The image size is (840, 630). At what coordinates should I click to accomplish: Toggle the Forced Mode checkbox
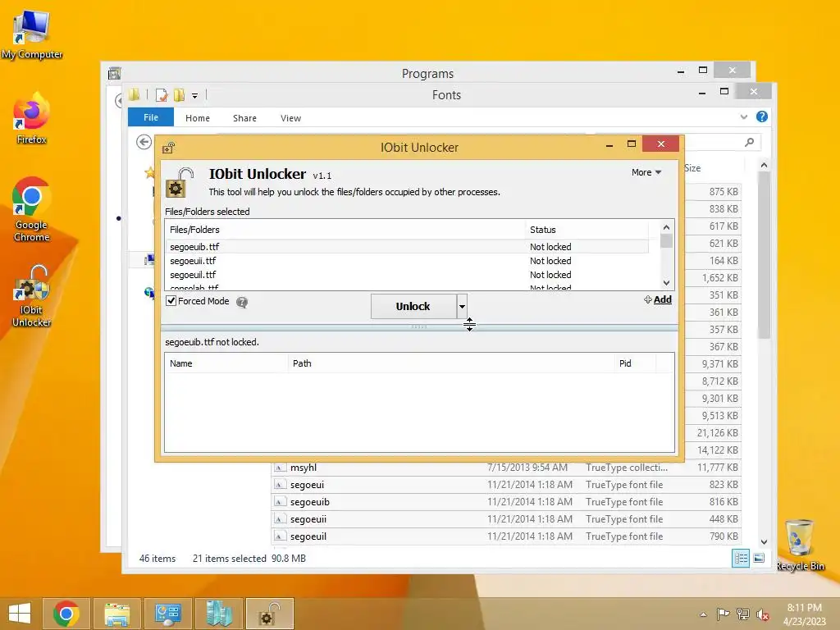coord(171,301)
